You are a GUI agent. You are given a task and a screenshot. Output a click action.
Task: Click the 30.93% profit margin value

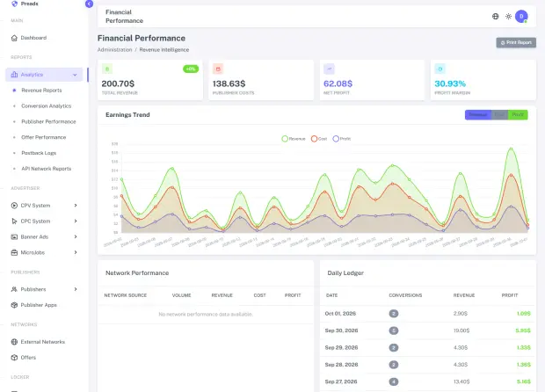pyautogui.click(x=450, y=83)
